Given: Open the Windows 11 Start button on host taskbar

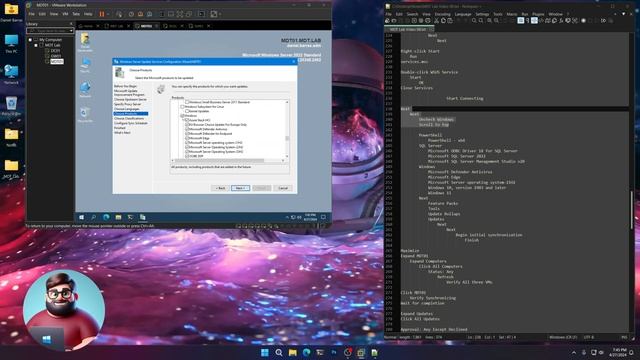Looking at the screenshot, I should pos(265,352).
